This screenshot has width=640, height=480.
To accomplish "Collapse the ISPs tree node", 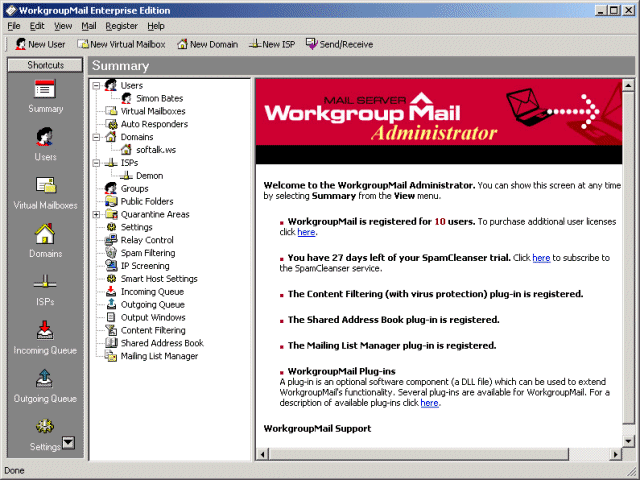I will (x=96, y=163).
